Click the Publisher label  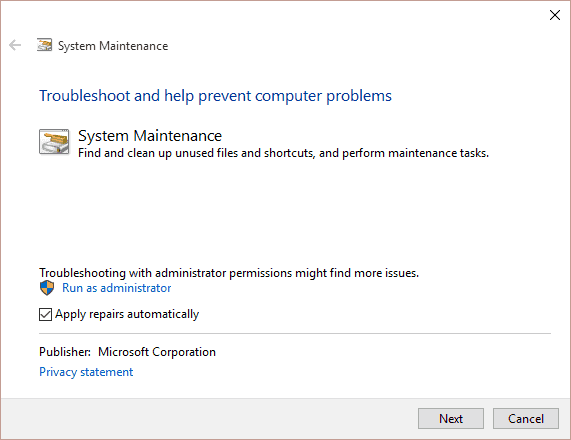[x=65, y=352]
